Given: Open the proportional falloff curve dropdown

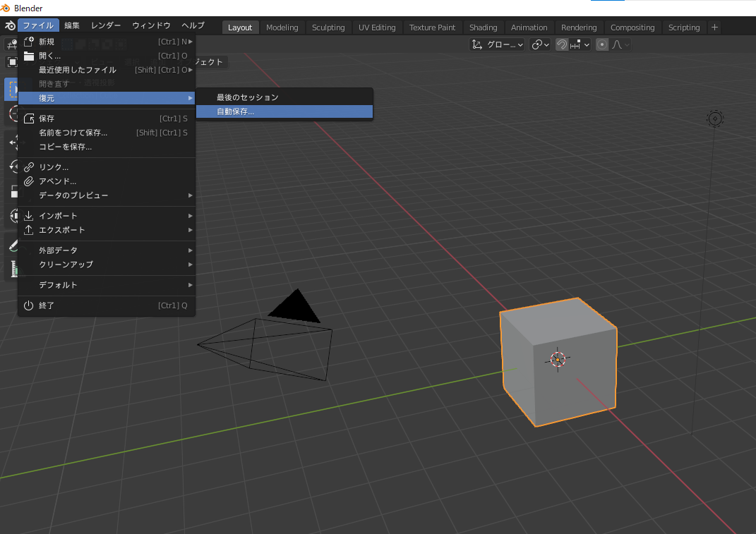Looking at the screenshot, I should 620,45.
